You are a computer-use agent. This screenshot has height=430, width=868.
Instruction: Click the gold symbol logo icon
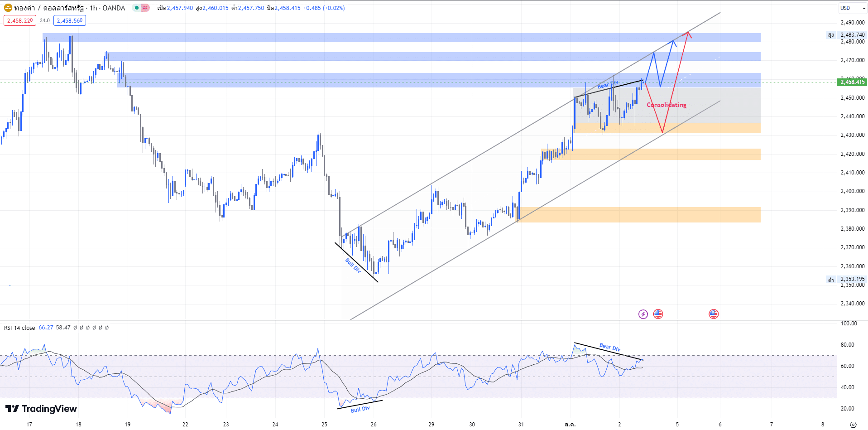pyautogui.click(x=8, y=8)
